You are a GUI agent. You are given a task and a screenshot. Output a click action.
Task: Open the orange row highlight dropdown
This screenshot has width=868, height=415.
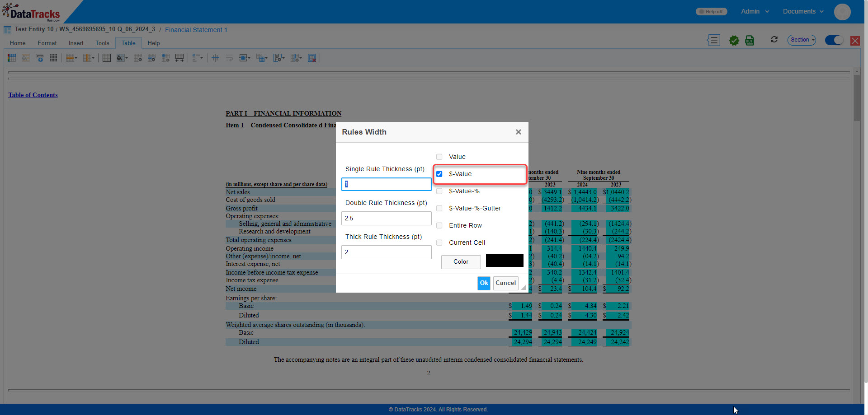pos(72,58)
